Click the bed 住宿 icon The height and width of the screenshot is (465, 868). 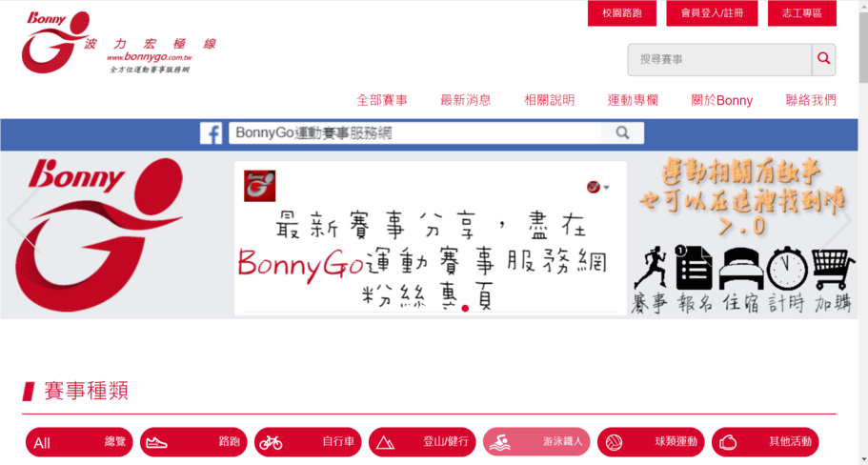tap(741, 269)
